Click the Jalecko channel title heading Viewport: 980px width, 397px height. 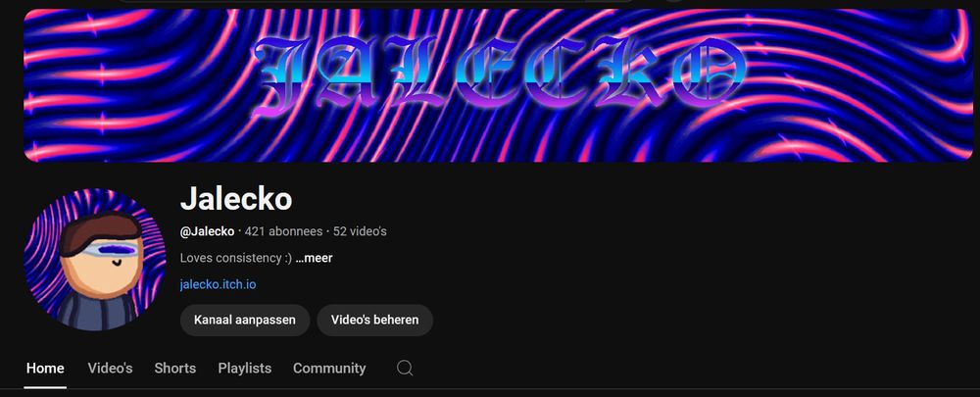click(235, 199)
